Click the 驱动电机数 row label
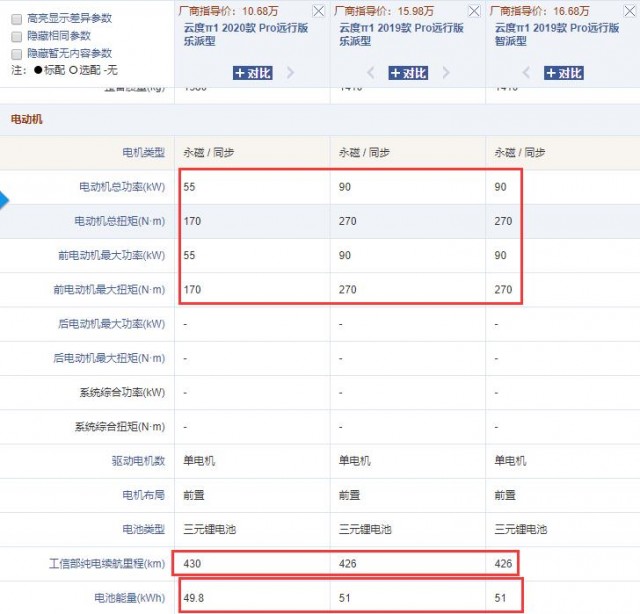 click(138, 461)
